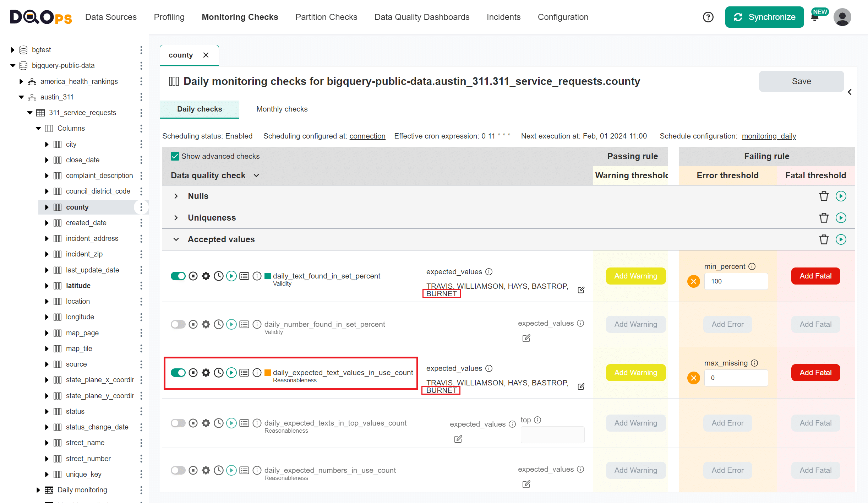The height and width of the screenshot is (503, 868).
Task: Open info icon beside daily_expected_texts_in_top_values_count
Action: 257,423
